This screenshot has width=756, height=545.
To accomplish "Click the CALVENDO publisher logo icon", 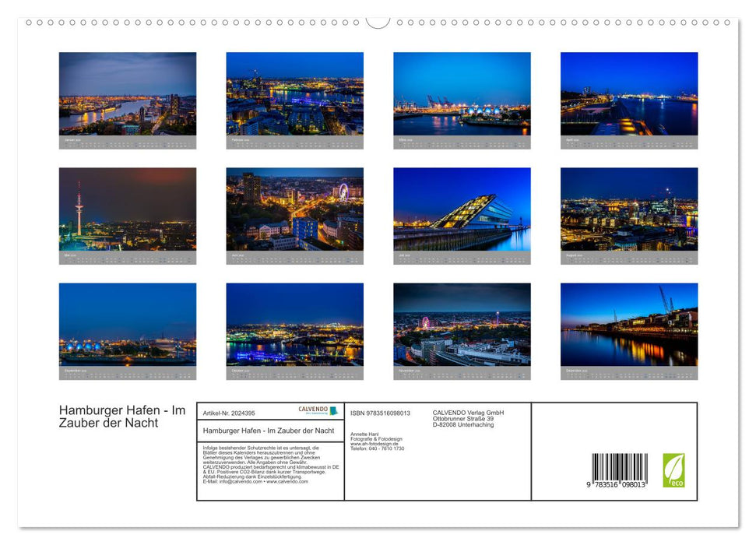I will point(333,410).
